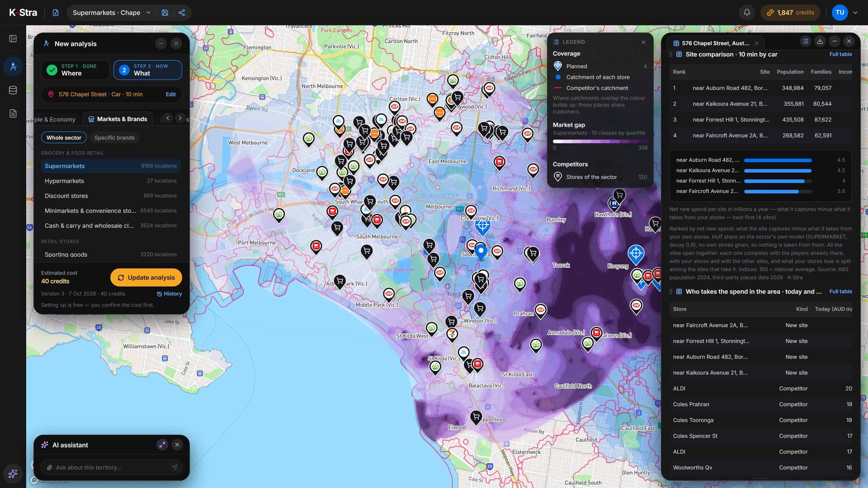
Task: Click the attachment paperclip in AI assistant
Action: point(50,467)
